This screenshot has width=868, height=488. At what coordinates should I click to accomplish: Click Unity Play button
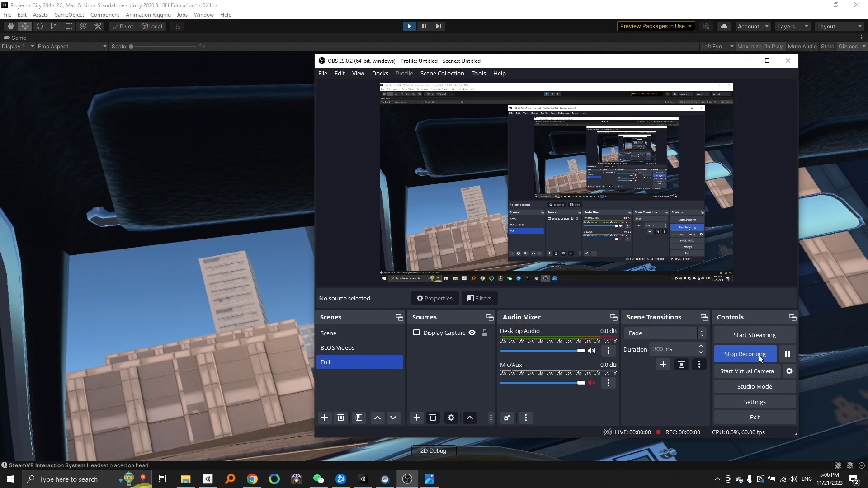(x=409, y=26)
